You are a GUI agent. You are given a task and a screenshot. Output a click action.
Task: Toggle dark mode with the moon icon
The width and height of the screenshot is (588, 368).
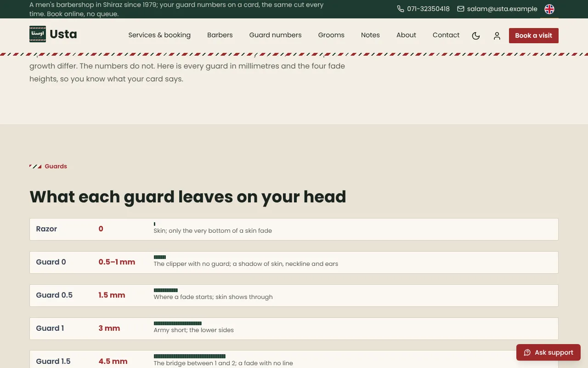pos(476,35)
